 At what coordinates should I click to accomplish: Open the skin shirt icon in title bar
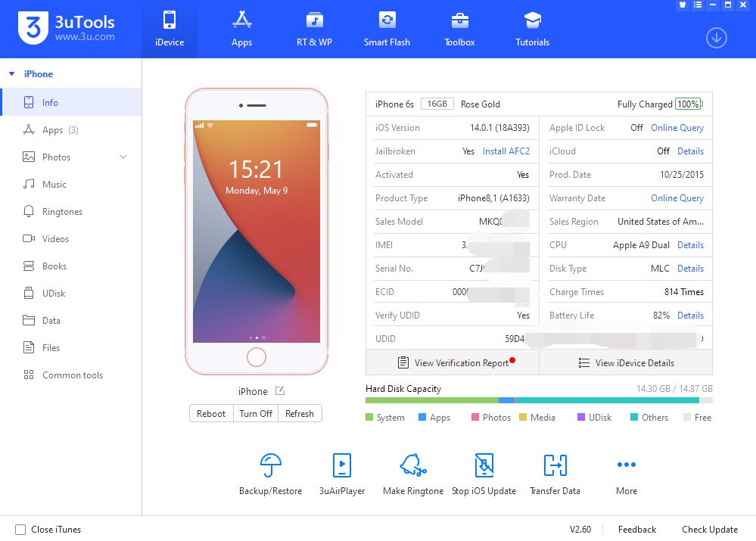(683, 5)
